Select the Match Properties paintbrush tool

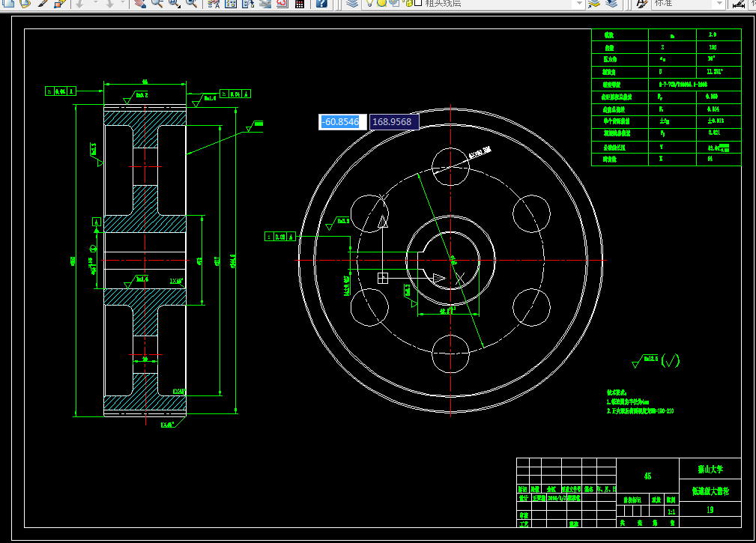click(43, 4)
